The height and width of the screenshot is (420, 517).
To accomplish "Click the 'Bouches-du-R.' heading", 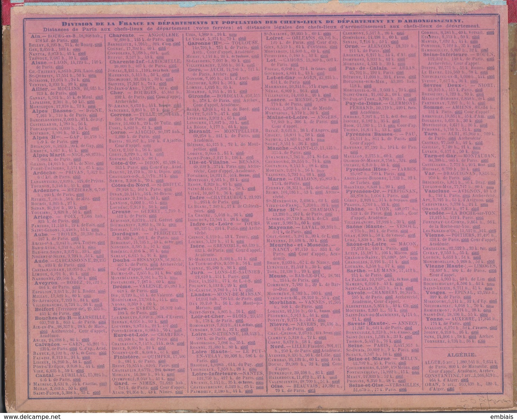I will (53, 318).
